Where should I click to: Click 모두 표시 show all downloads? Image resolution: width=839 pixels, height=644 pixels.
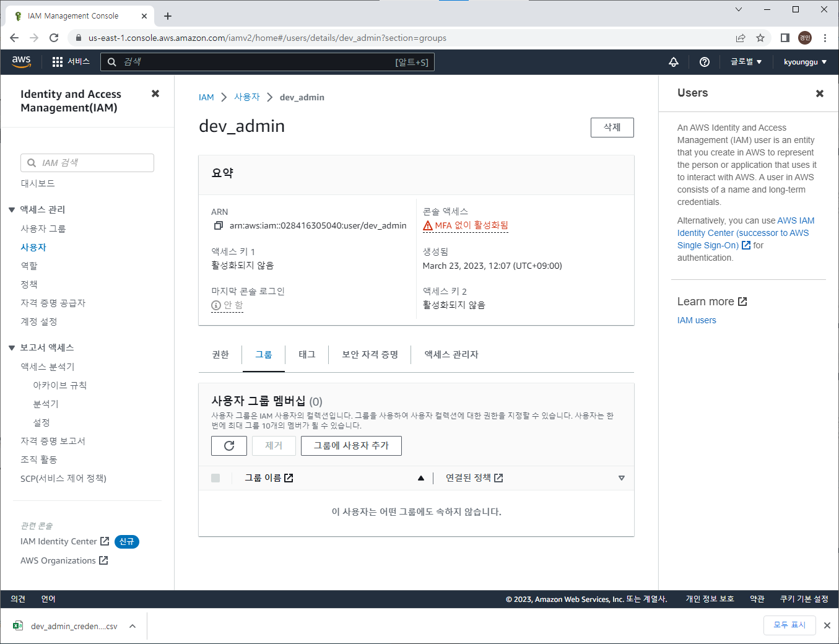[789, 625]
